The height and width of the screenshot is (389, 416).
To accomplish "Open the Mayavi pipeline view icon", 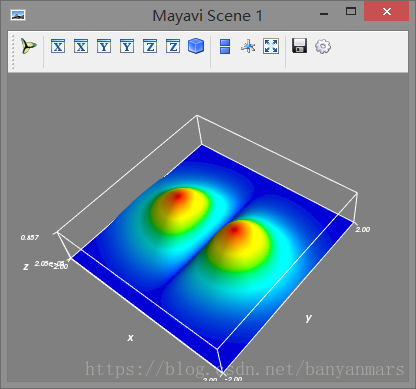I will (28, 46).
